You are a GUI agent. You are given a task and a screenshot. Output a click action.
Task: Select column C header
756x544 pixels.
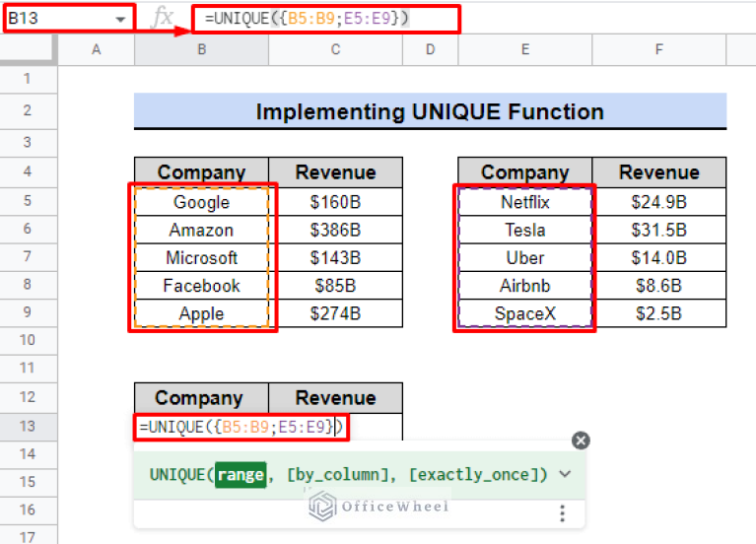(335, 49)
